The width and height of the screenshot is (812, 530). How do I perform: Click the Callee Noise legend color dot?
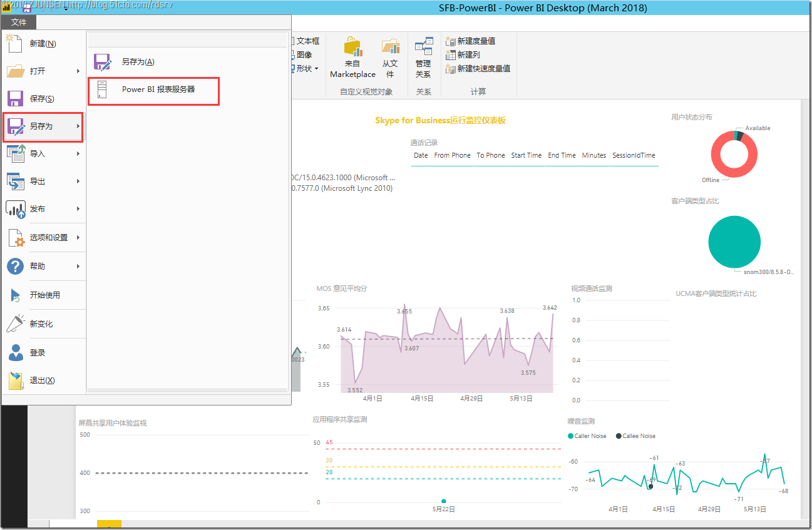pos(619,436)
